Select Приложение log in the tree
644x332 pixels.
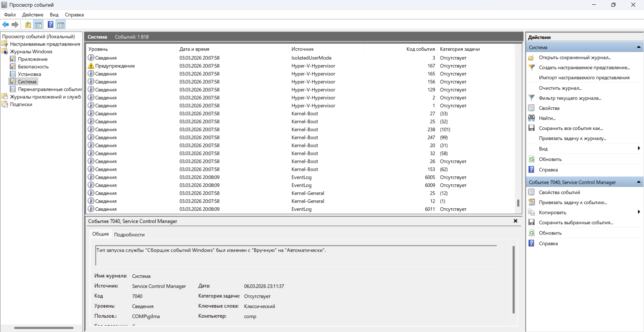pyautogui.click(x=33, y=59)
